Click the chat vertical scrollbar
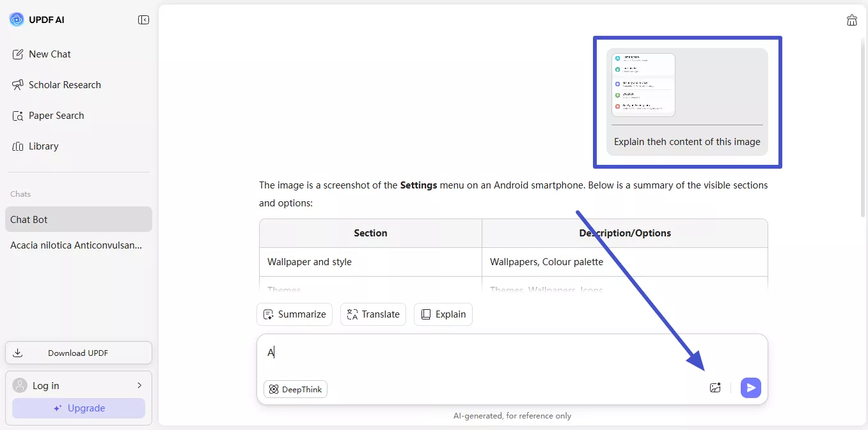Image resolution: width=868 pixels, height=430 pixels. point(862,128)
